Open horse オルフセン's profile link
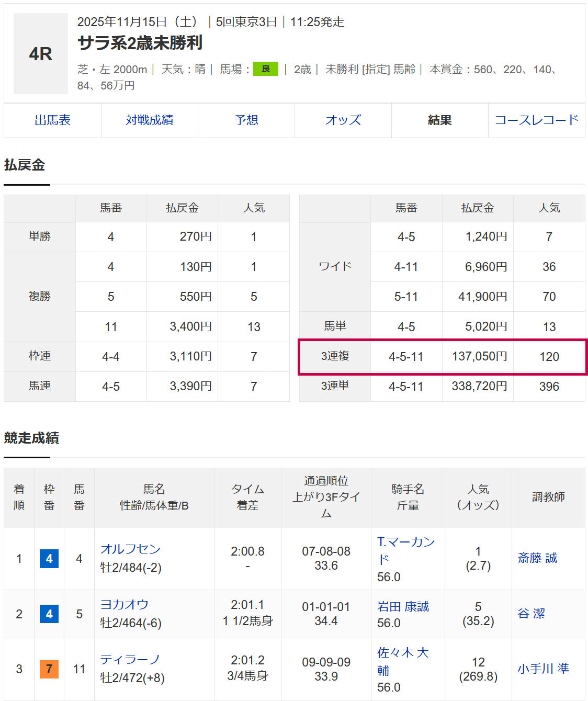 click(x=130, y=549)
